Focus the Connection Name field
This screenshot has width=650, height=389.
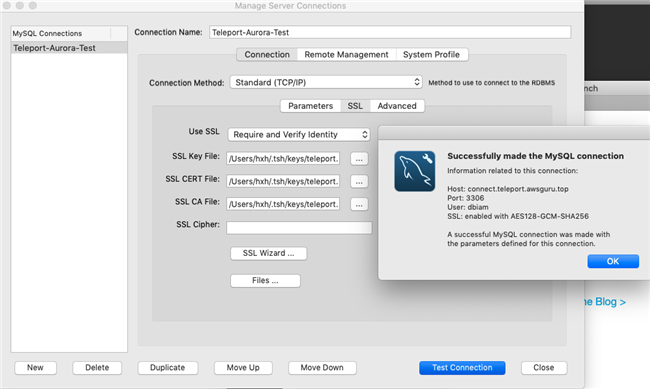click(390, 32)
